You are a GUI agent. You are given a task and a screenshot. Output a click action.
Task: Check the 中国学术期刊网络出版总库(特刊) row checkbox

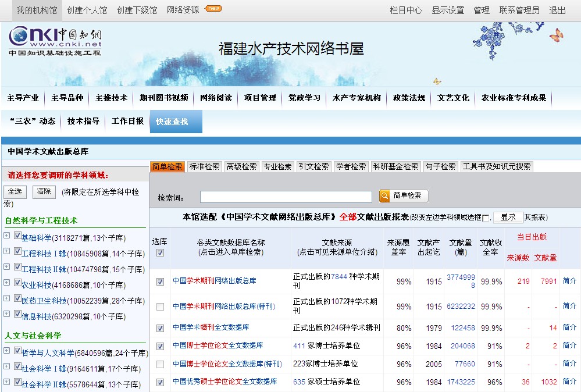pos(160,307)
